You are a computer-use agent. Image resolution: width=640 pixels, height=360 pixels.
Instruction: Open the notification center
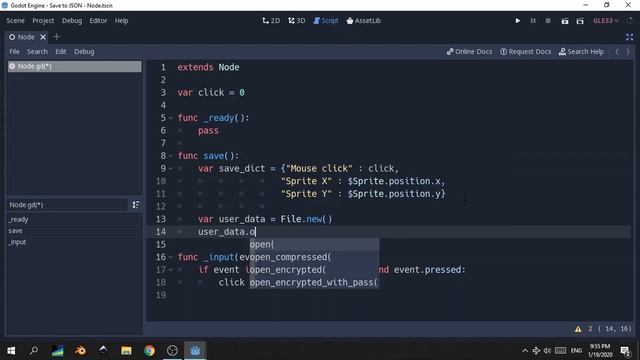[625, 351]
